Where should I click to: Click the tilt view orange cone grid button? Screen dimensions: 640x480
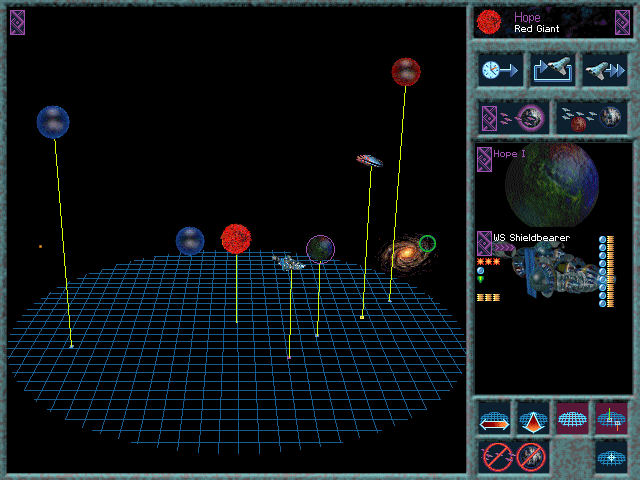[x=533, y=418]
